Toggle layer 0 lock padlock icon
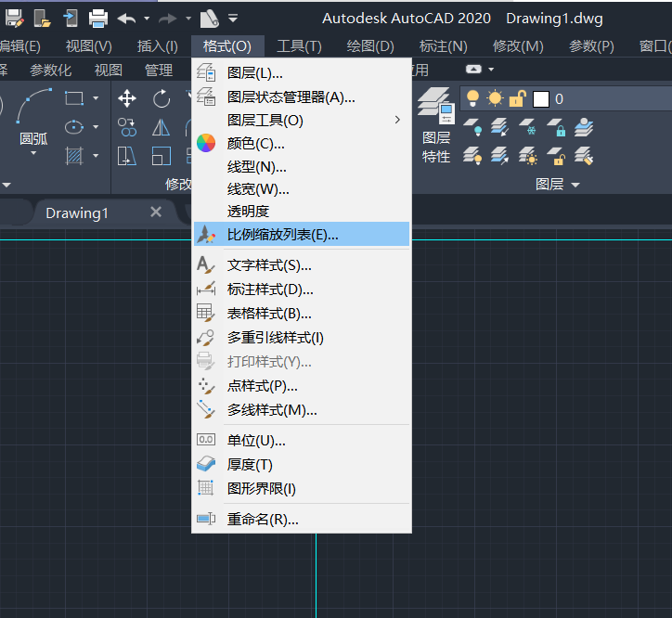672x618 pixels. pos(517,98)
